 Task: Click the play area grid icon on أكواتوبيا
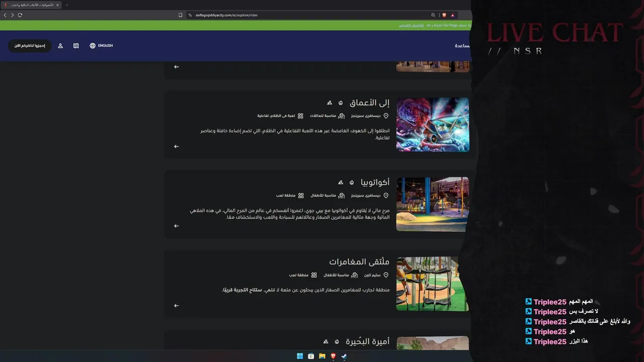[x=301, y=195]
